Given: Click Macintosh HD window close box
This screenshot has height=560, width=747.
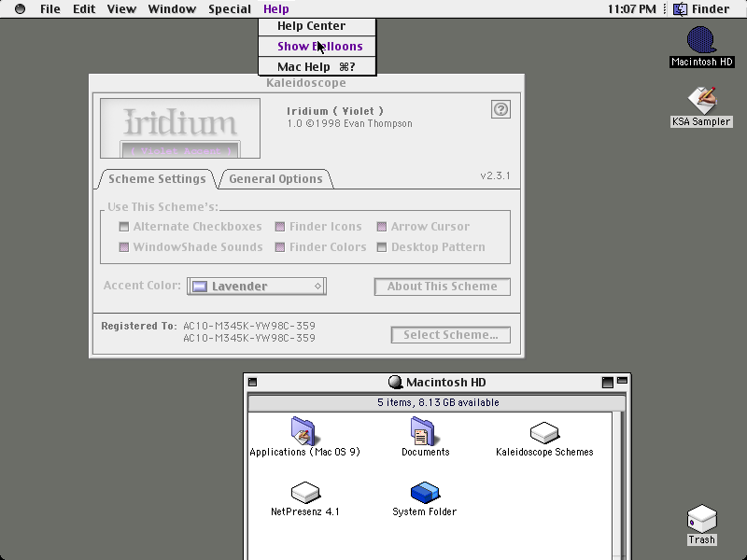Looking at the screenshot, I should point(252,382).
